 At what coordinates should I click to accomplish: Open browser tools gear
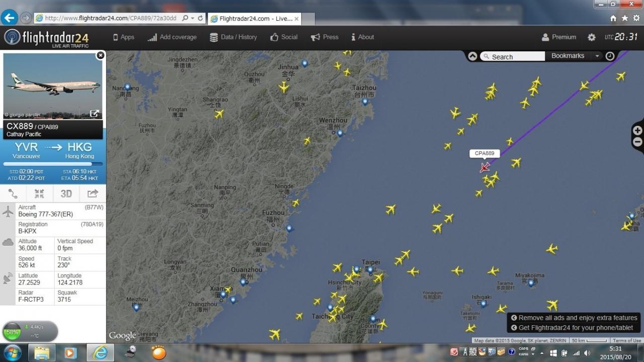636,18
